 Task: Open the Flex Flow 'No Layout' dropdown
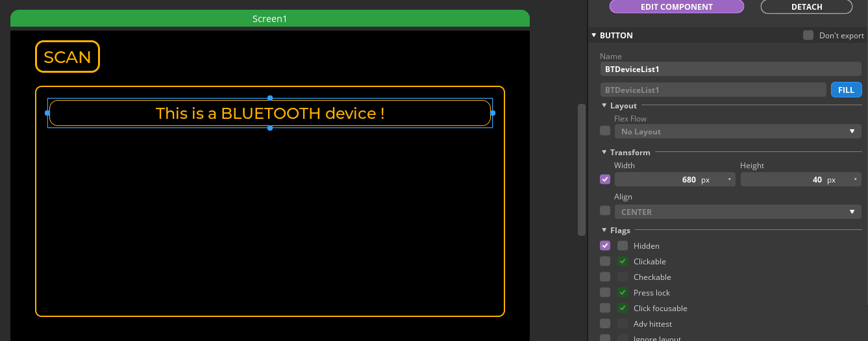(x=738, y=131)
